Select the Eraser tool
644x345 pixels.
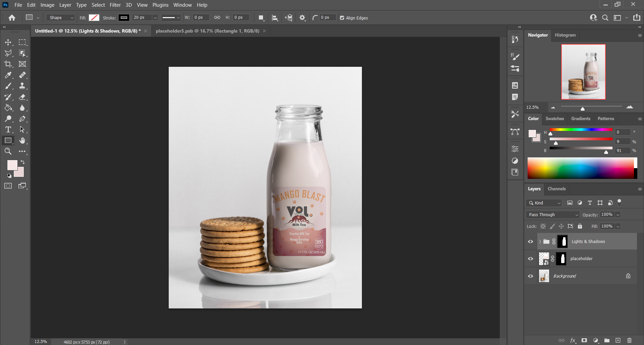click(22, 97)
